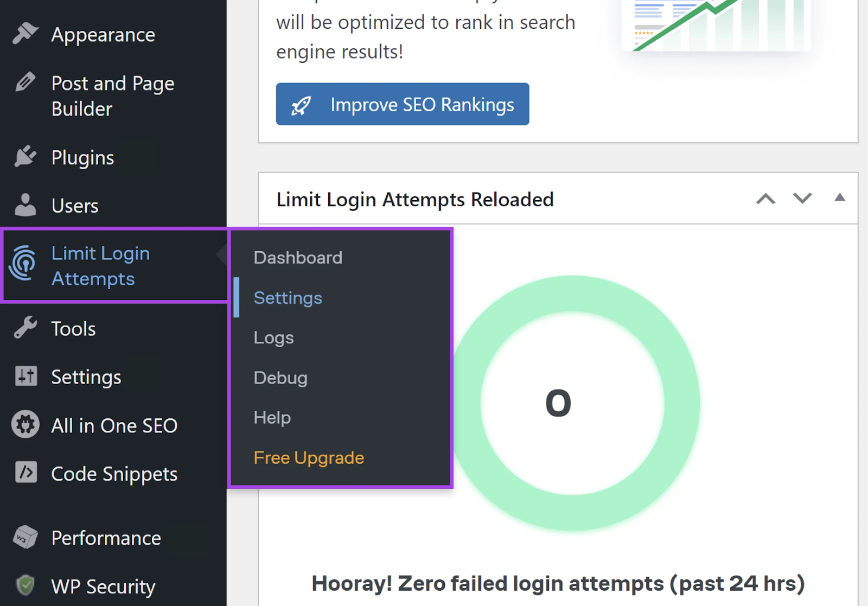The height and width of the screenshot is (606, 868).
Task: Move Limit Login widget down
Action: pos(802,199)
